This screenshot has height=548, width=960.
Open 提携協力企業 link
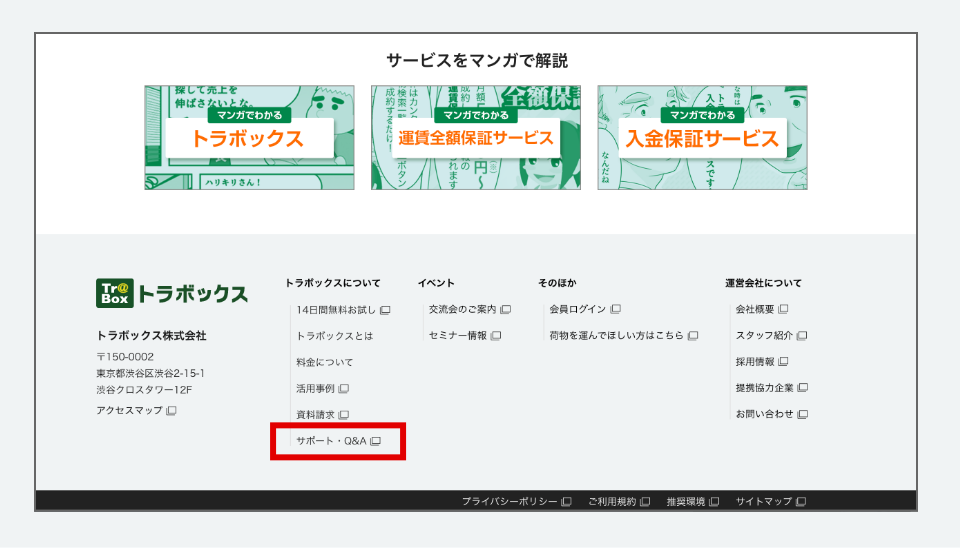click(x=765, y=388)
